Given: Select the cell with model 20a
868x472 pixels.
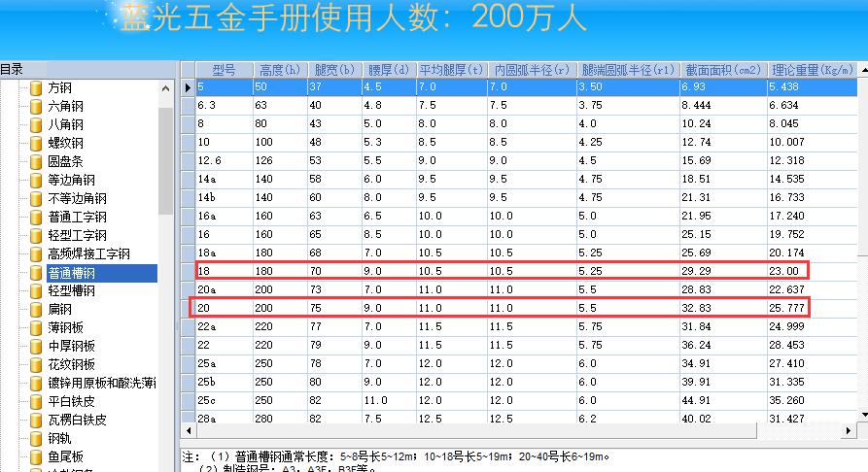Looking at the screenshot, I should tap(225, 290).
